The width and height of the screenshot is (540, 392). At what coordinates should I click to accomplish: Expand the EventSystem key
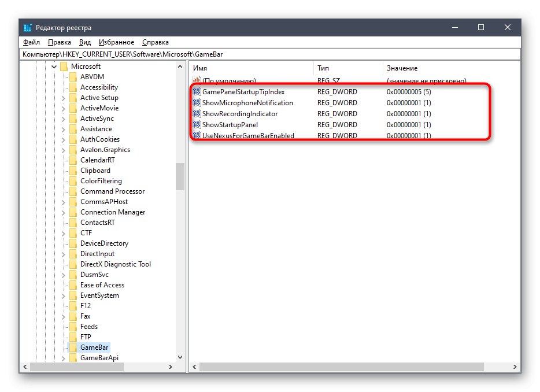pyautogui.click(x=64, y=295)
